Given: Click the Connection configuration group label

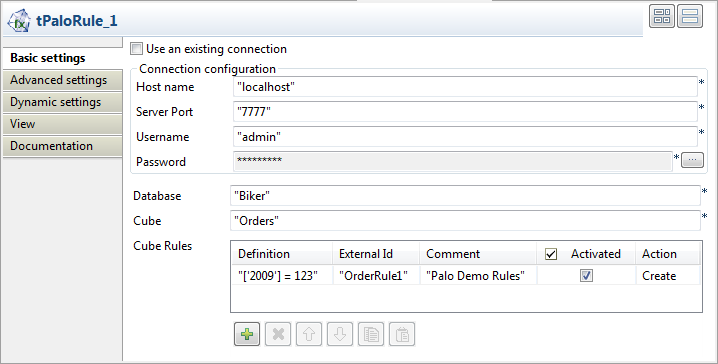Looking at the screenshot, I should pos(207,69).
